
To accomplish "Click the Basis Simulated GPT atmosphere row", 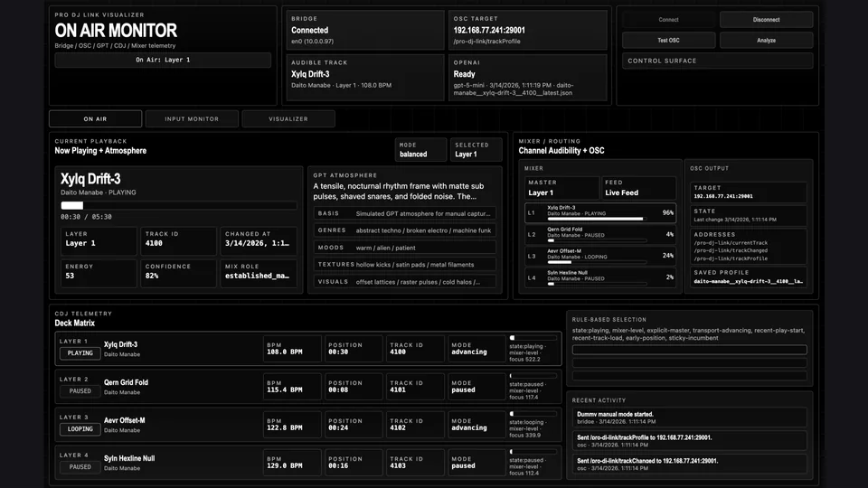I will pos(405,213).
